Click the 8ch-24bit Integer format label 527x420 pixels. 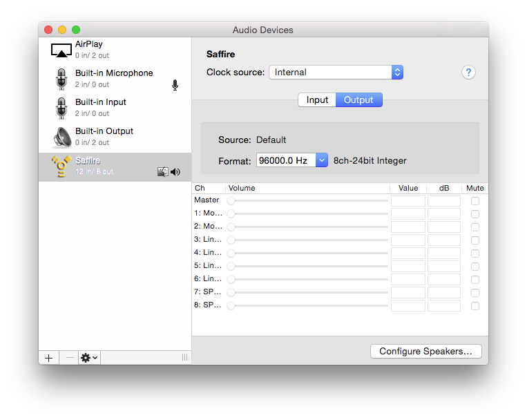[370, 161]
